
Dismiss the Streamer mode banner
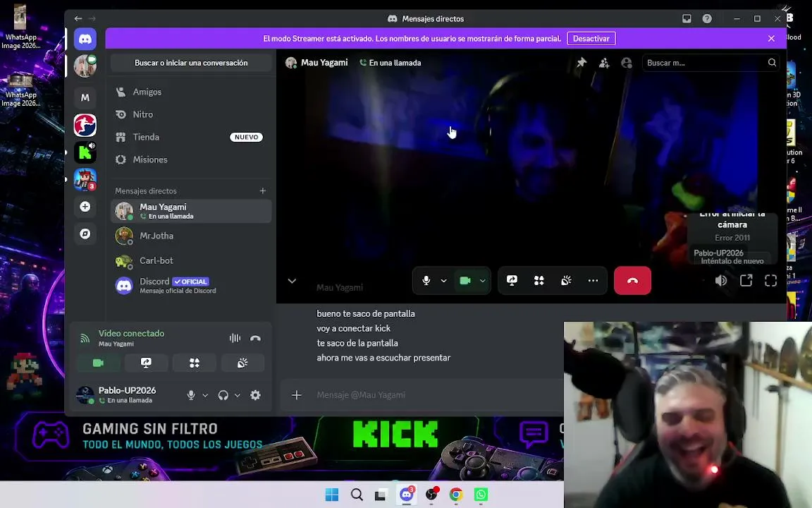point(771,39)
